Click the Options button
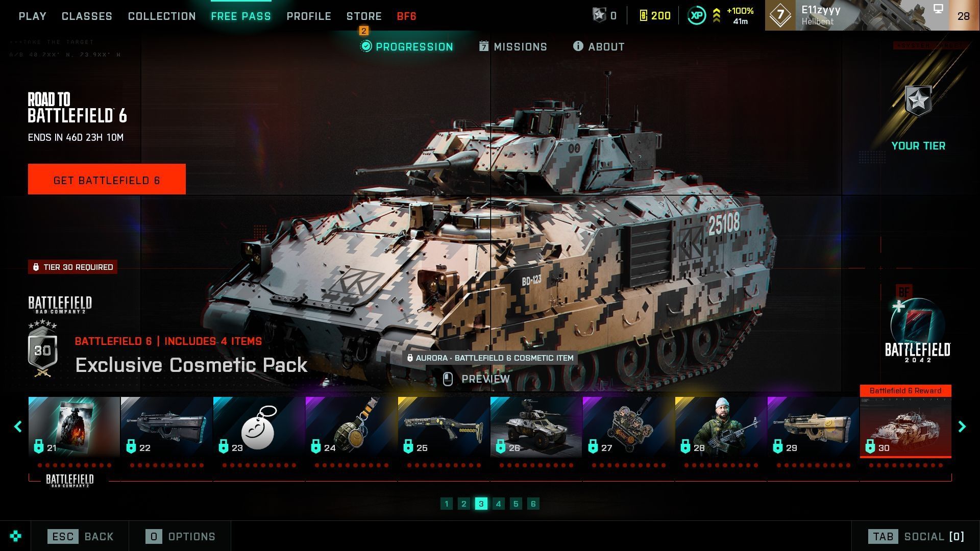The width and height of the screenshot is (980, 551). click(x=180, y=536)
